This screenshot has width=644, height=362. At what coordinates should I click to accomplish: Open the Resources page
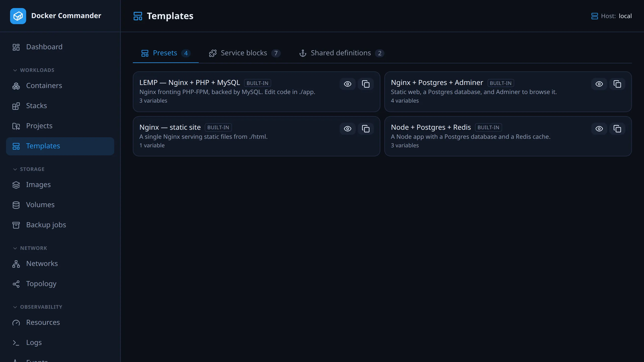point(60,322)
